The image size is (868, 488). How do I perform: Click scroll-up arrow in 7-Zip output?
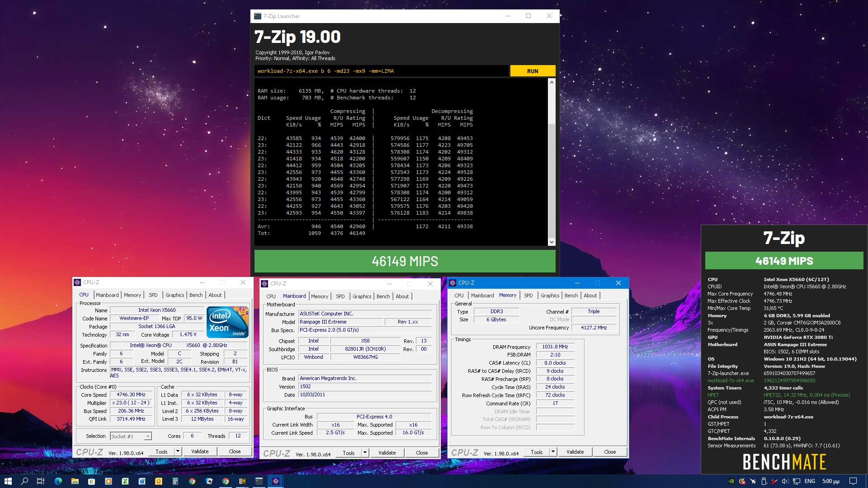pos(552,82)
